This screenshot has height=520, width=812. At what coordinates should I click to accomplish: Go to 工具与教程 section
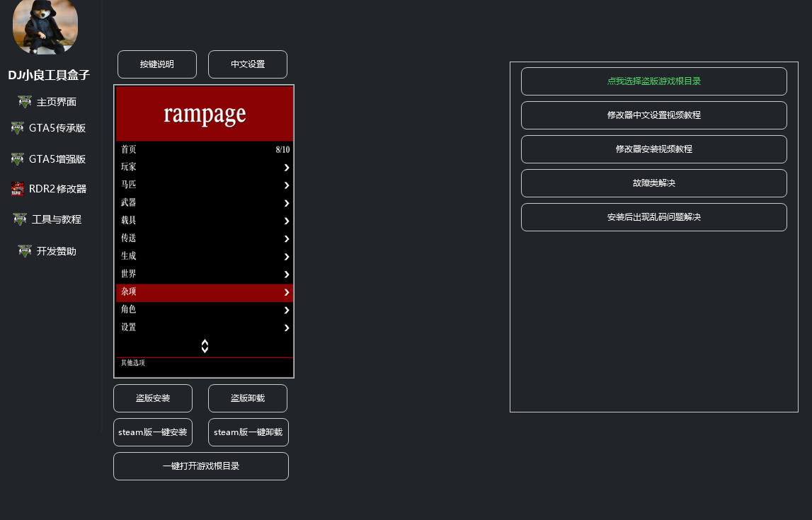tap(57, 219)
